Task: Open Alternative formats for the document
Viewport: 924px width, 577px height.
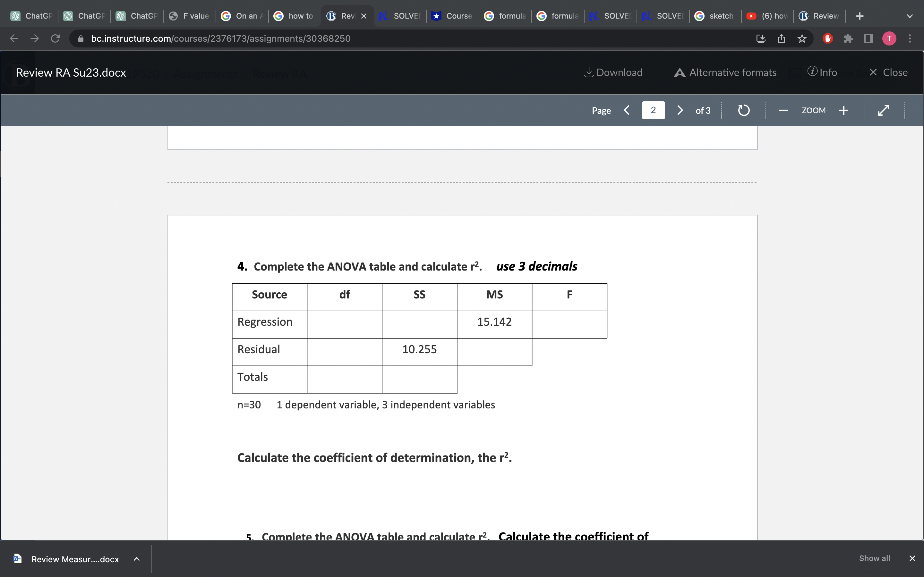Action: pyautogui.click(x=725, y=72)
